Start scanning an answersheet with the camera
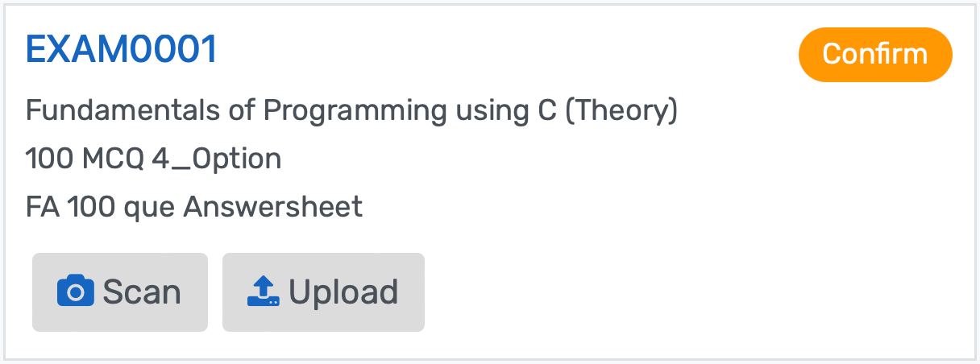 click(x=120, y=292)
